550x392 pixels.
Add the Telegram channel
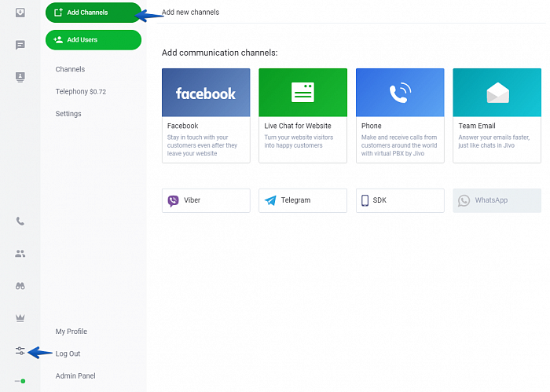302,200
